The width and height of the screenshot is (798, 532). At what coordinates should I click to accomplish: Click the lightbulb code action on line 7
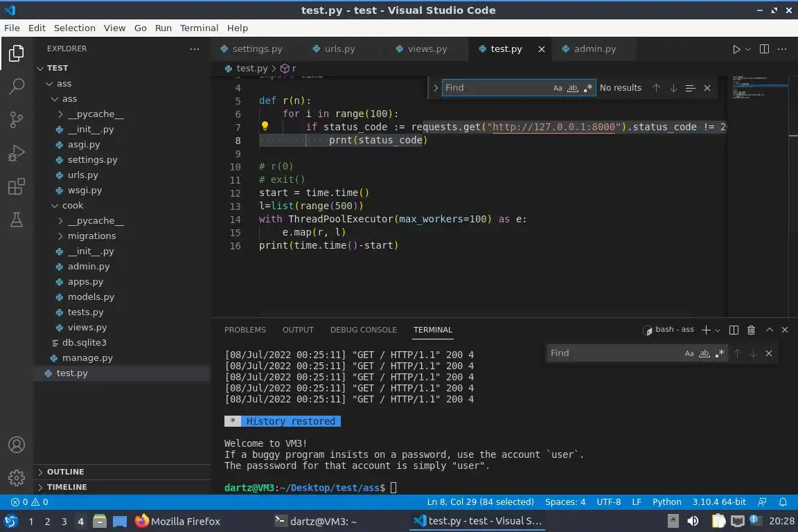pyautogui.click(x=265, y=126)
